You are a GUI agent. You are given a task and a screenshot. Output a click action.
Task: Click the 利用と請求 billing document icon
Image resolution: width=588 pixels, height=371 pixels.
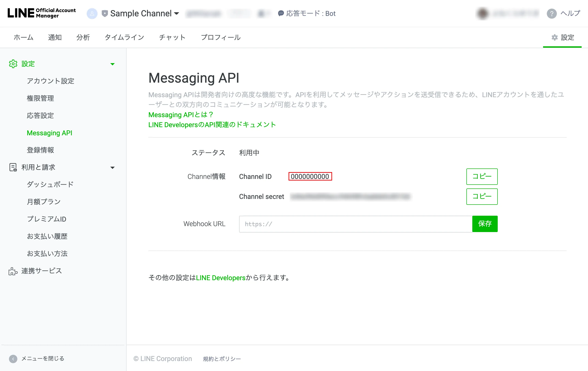point(13,167)
